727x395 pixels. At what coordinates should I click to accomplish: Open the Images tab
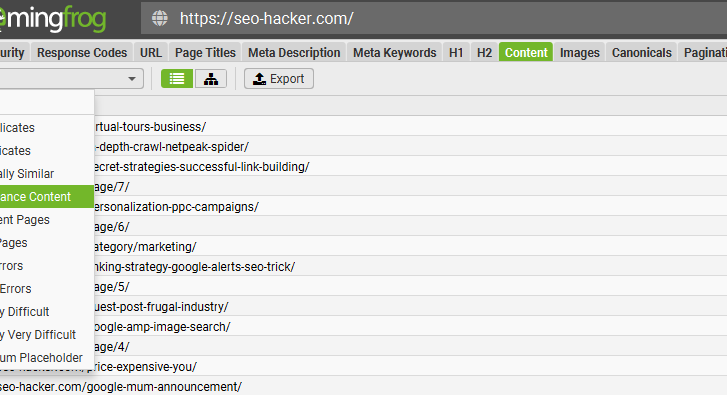click(x=580, y=53)
